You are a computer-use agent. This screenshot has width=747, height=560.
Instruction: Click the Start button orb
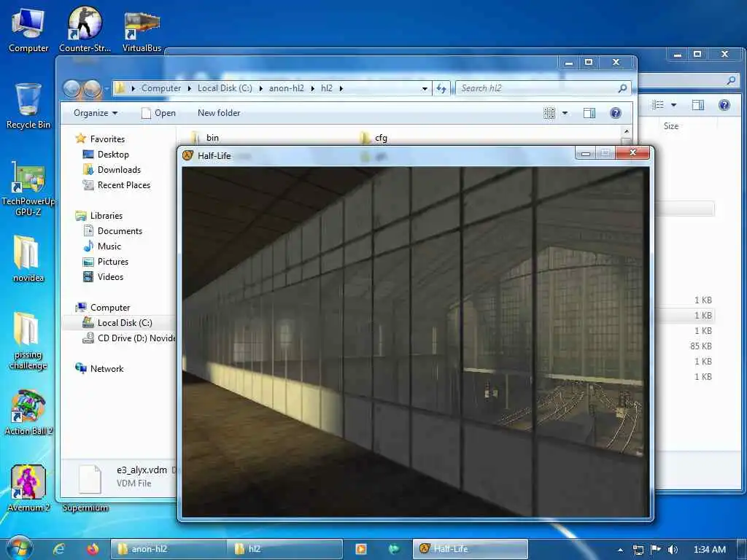click(19, 548)
